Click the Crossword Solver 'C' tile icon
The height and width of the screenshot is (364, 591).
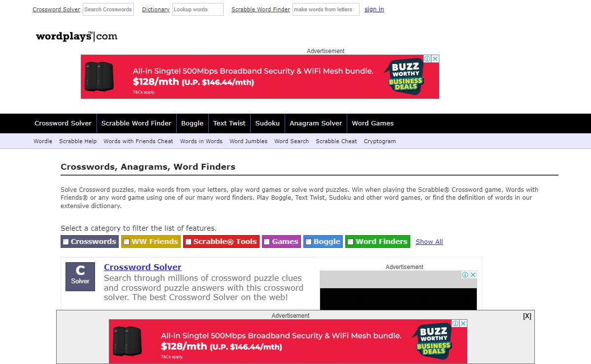pos(80,276)
